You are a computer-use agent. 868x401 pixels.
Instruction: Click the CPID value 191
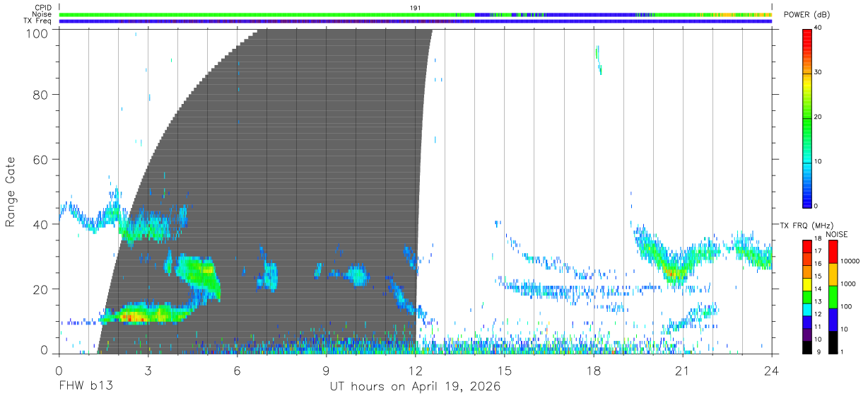tap(416, 8)
